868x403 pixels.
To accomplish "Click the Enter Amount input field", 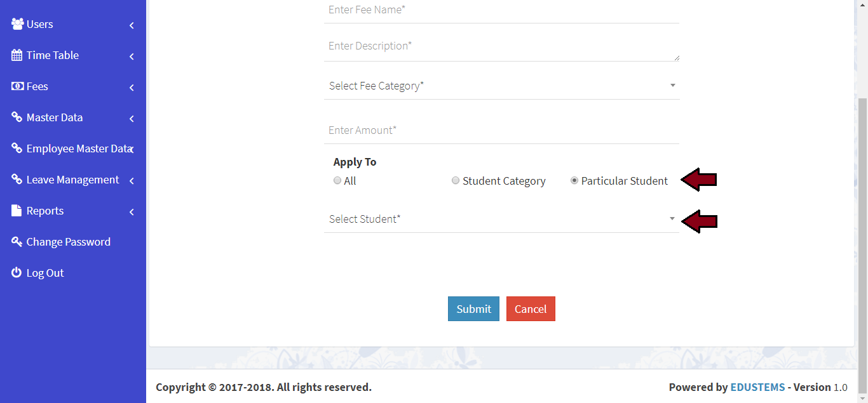I will click(x=501, y=130).
